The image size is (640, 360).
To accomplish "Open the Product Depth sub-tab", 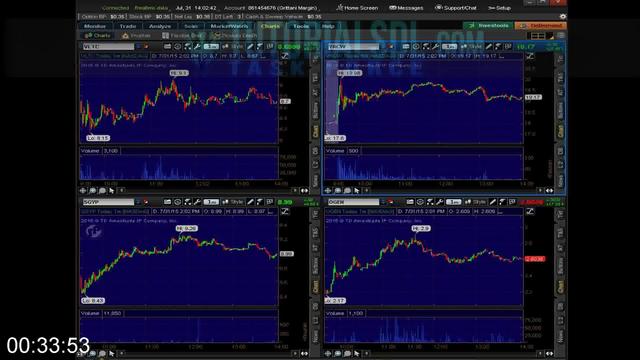I will click(x=236, y=36).
